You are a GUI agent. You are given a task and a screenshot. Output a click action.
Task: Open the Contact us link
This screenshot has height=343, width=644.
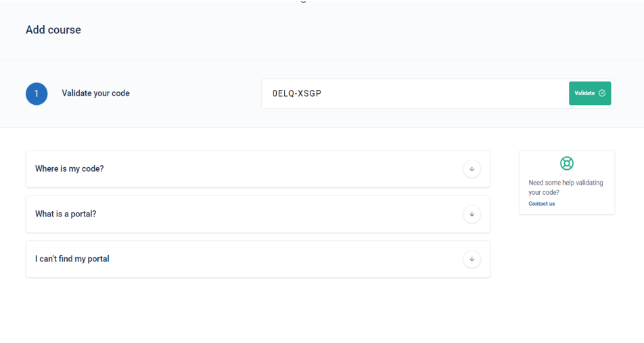click(x=541, y=204)
